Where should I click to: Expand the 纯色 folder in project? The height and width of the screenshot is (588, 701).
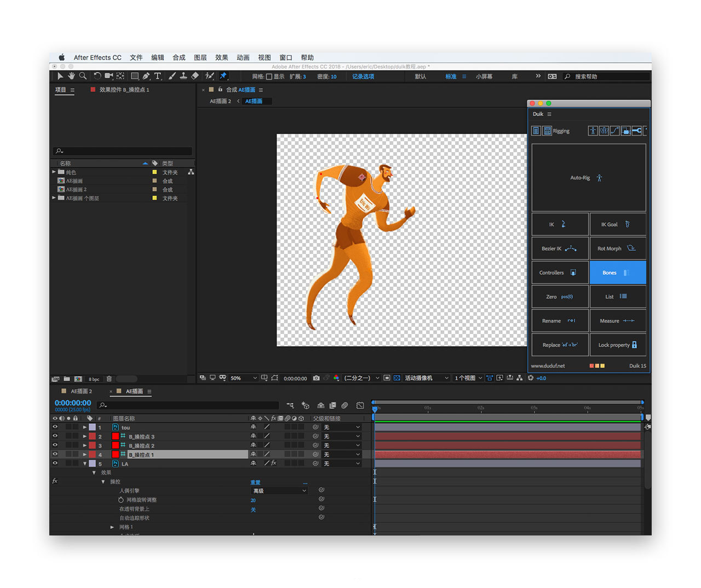54,172
